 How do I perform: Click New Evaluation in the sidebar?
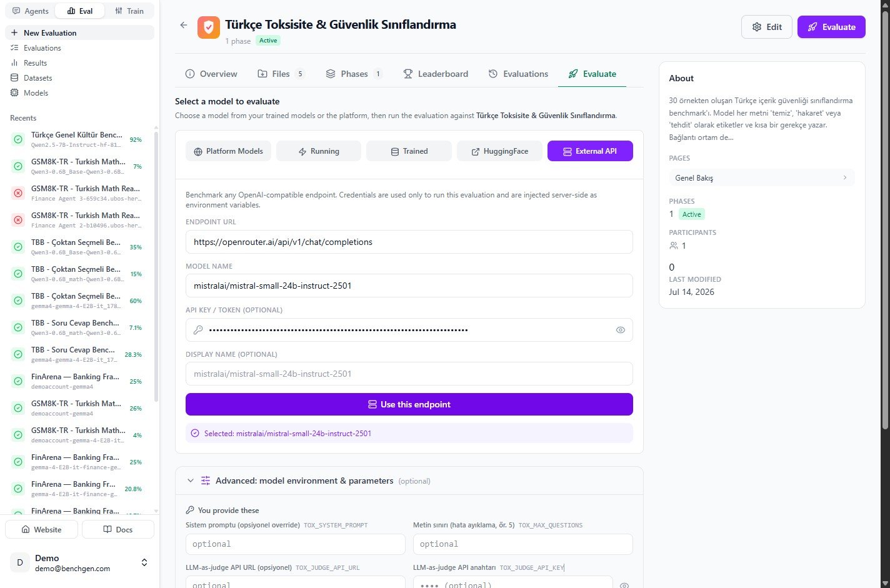[79, 32]
